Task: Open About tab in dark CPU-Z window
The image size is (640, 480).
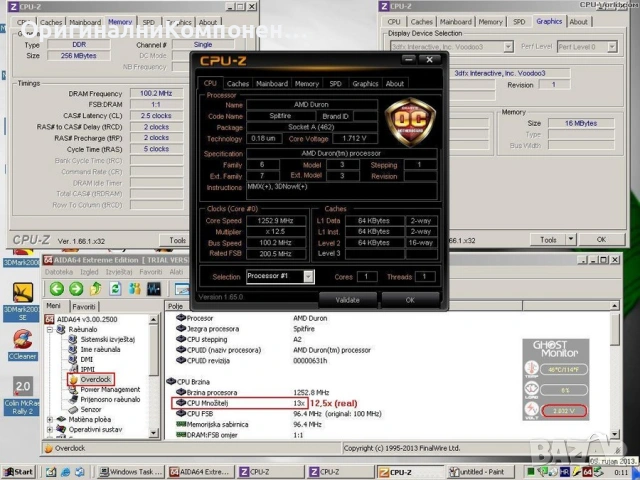Action: click(395, 84)
